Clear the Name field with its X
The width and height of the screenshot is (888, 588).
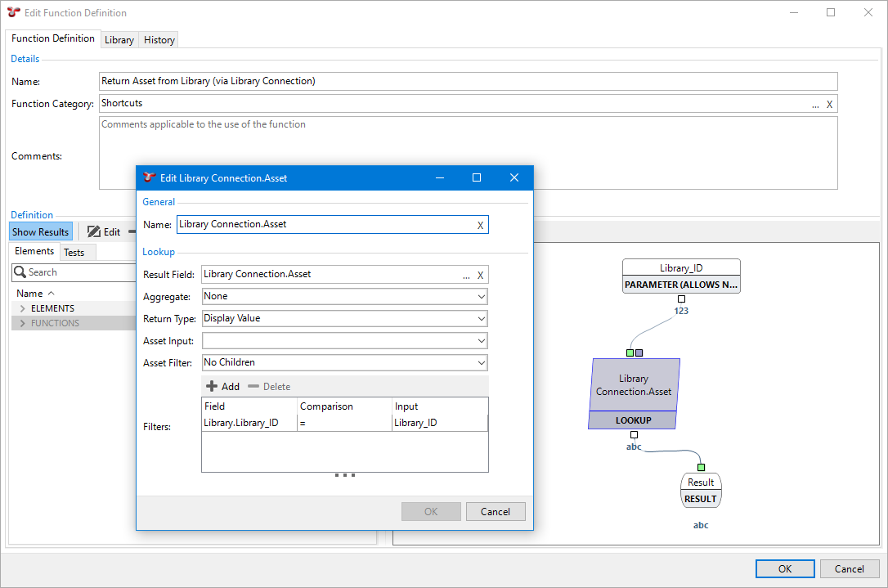point(480,225)
